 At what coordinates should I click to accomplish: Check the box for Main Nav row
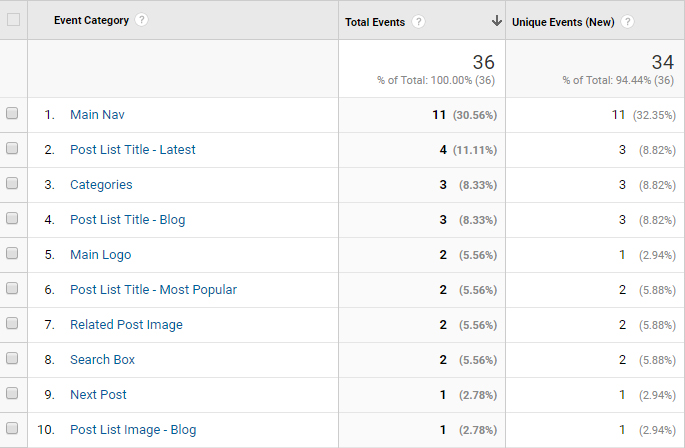pos(13,114)
